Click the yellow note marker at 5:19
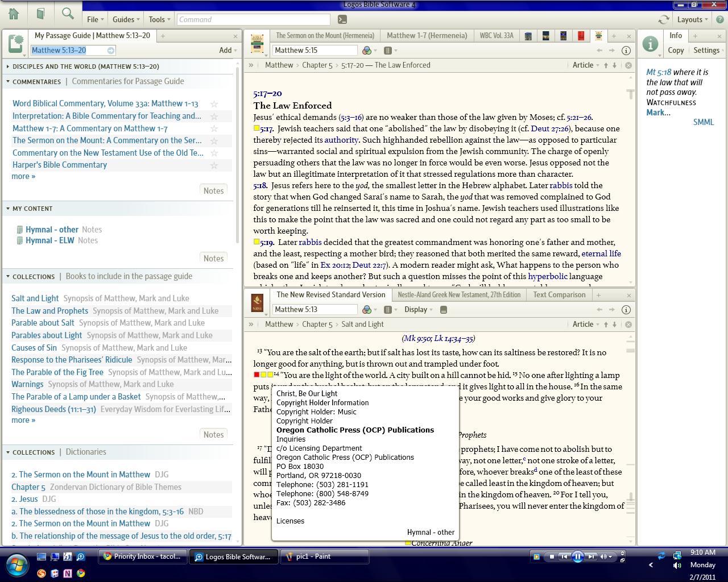 point(257,243)
